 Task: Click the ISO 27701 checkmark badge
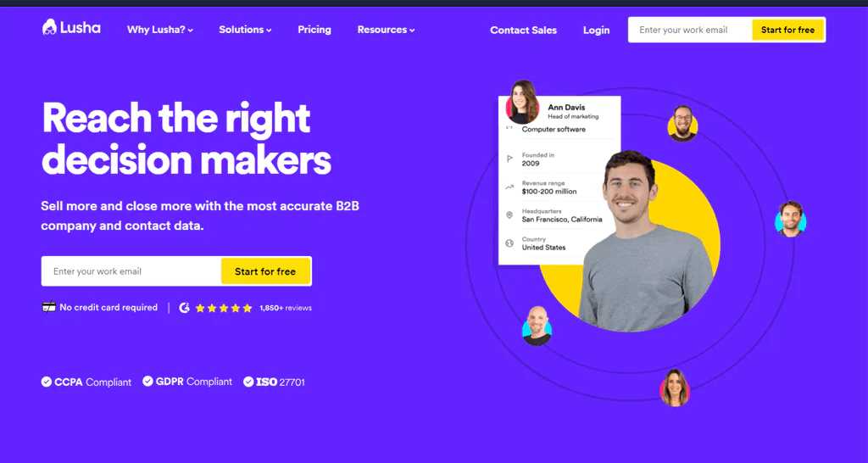click(248, 382)
